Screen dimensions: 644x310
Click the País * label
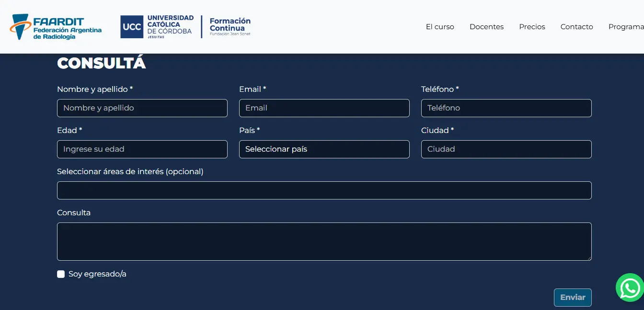point(250,131)
